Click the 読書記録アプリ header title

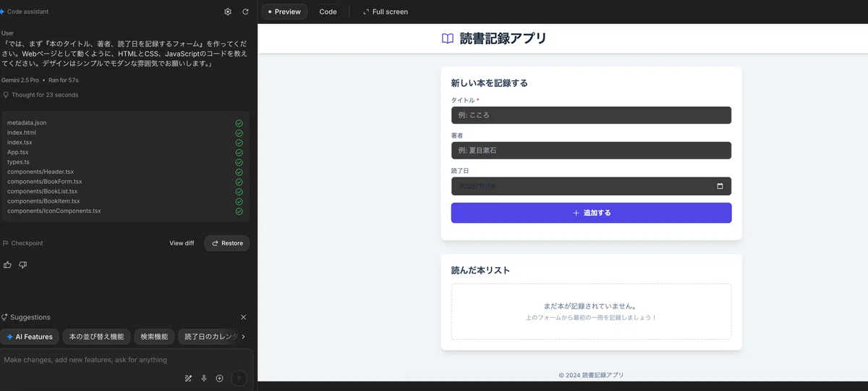(x=503, y=38)
